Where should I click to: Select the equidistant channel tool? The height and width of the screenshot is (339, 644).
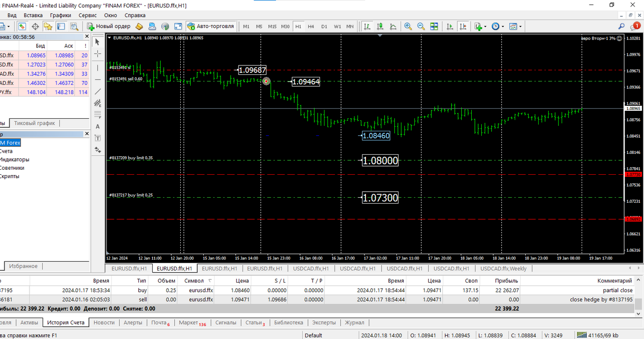(98, 103)
